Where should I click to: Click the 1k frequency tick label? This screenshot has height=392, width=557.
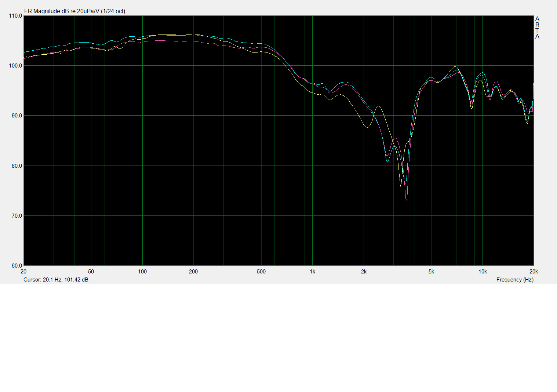point(312,272)
